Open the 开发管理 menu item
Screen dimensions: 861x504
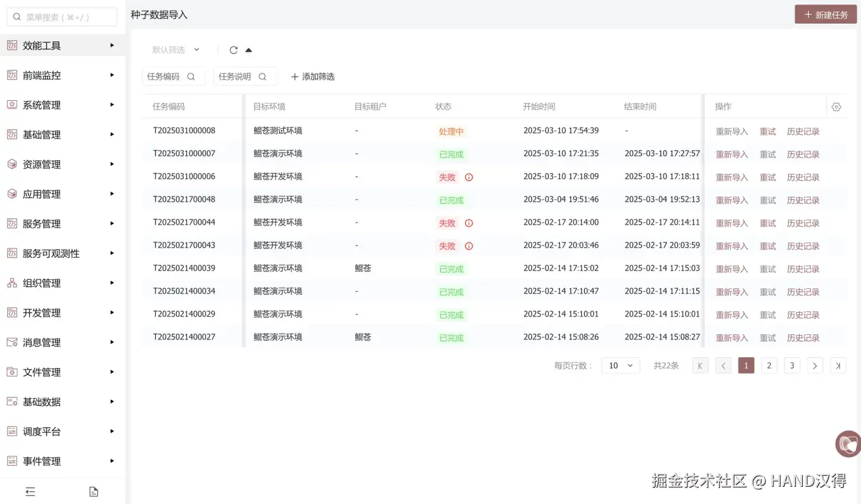63,313
